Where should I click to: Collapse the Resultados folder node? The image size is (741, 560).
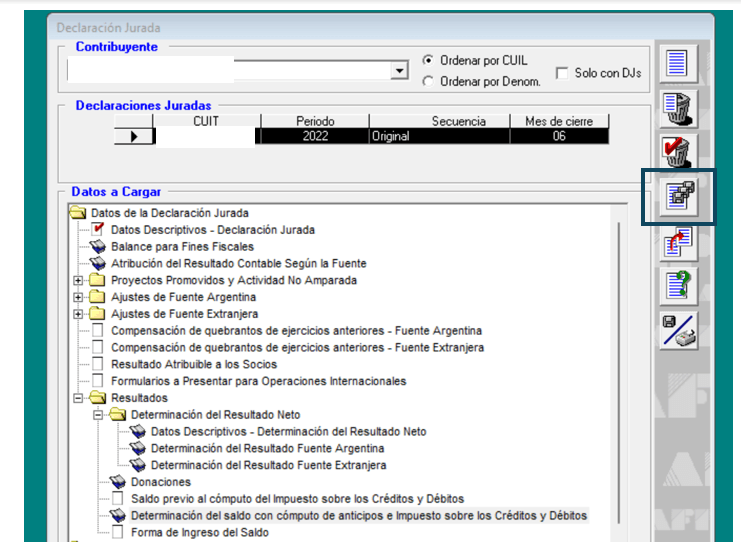tap(78, 398)
